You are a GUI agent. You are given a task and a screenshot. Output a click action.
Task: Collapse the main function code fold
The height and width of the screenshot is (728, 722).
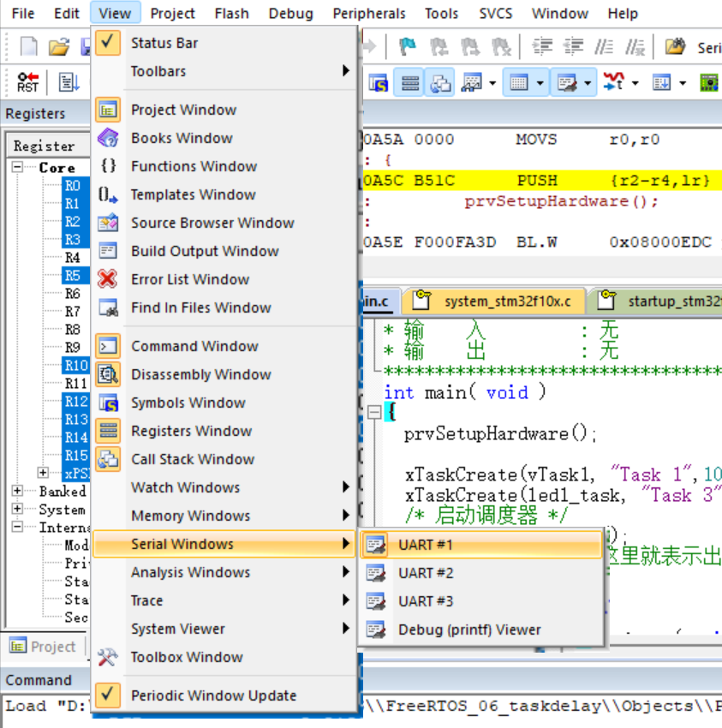tap(374, 411)
